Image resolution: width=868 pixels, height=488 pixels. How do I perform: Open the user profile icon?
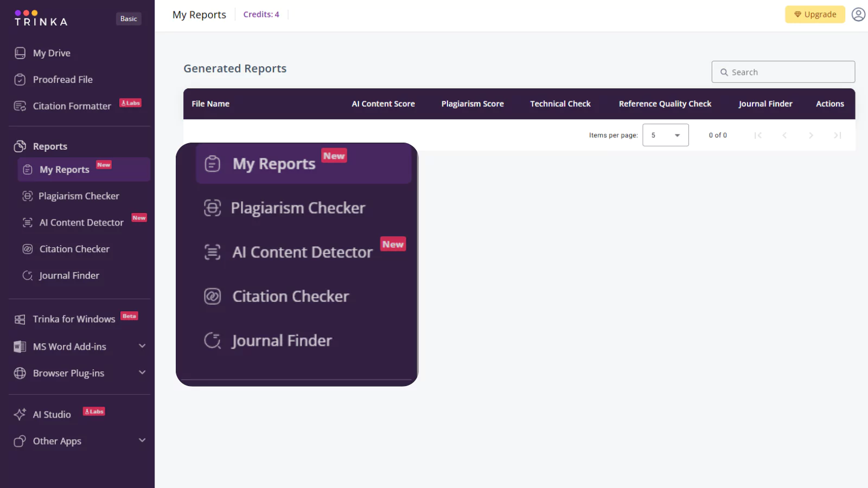pos(858,14)
